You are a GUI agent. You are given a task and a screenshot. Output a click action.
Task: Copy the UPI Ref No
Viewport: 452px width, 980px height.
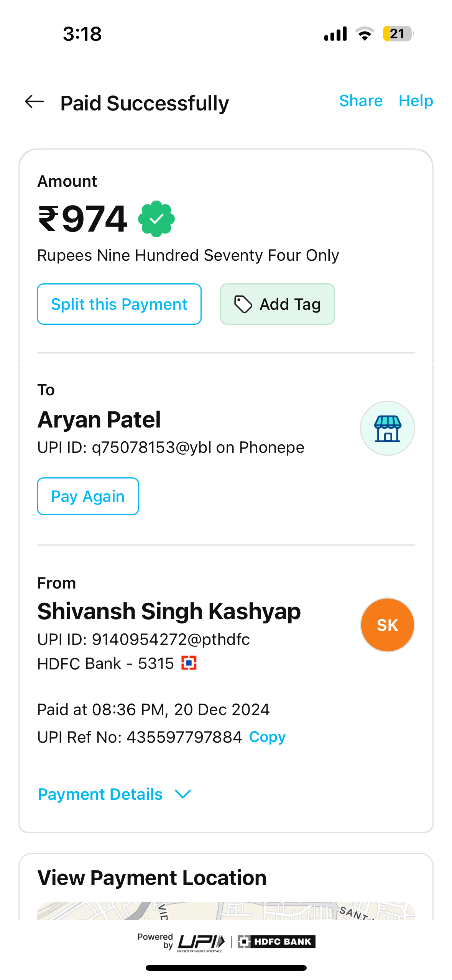click(x=267, y=737)
